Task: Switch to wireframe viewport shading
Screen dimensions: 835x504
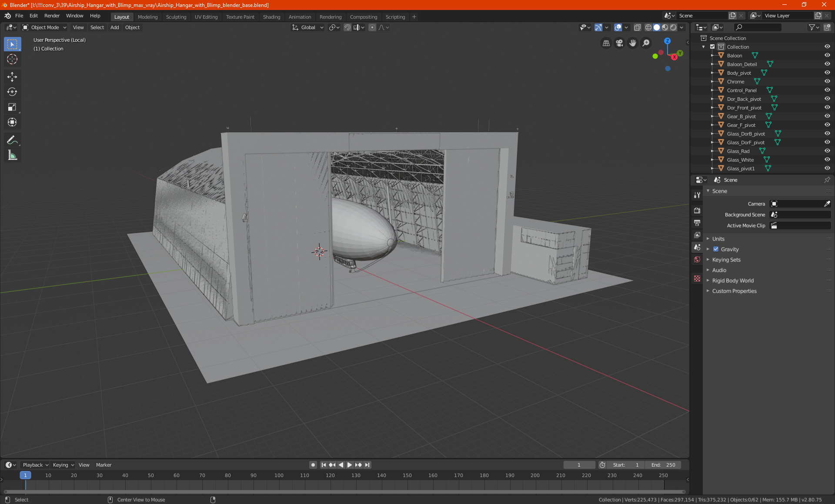Action: click(x=648, y=27)
